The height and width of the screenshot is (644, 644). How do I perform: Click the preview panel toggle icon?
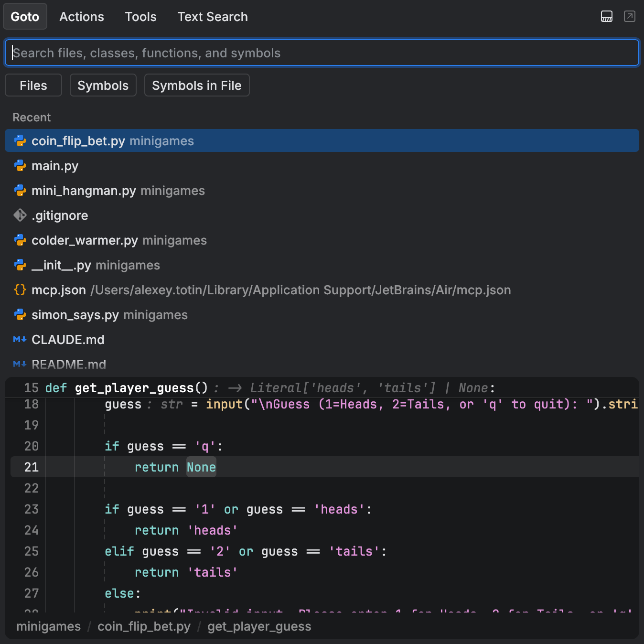click(606, 17)
